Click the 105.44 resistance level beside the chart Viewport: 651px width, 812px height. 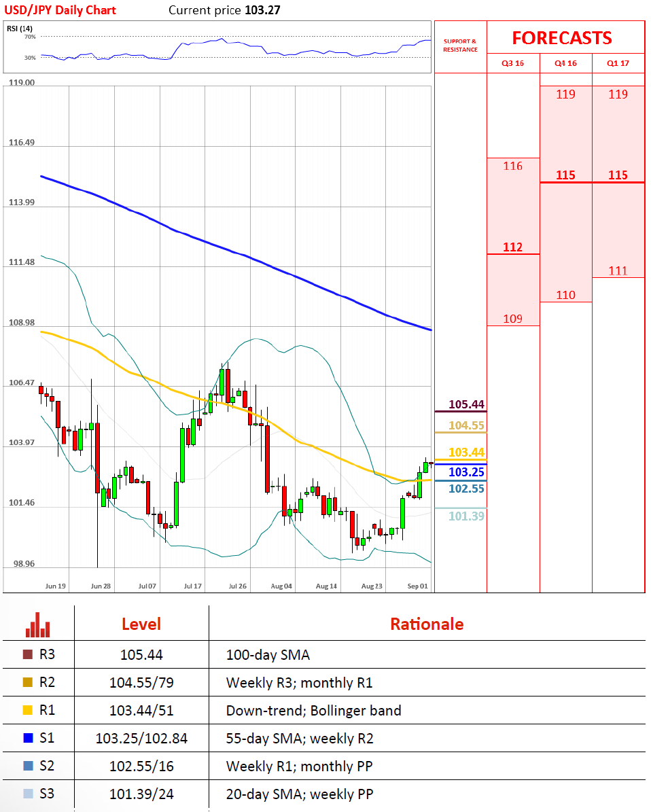click(x=466, y=404)
